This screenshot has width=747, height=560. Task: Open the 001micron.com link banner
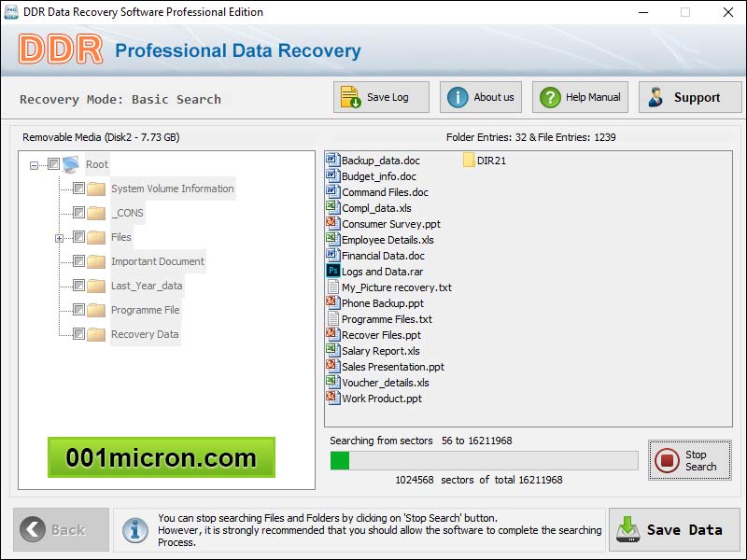[x=161, y=457]
